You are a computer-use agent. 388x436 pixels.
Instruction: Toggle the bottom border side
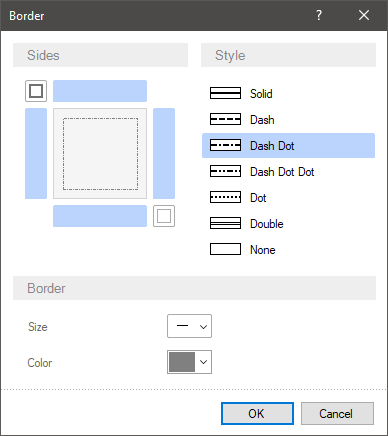[100, 216]
